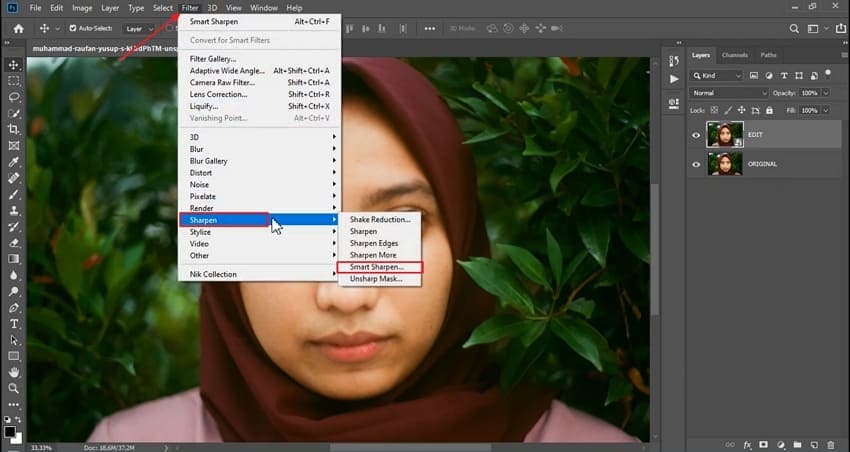850x452 pixels.
Task: Select the Clone Stamp tool
Action: (x=14, y=210)
